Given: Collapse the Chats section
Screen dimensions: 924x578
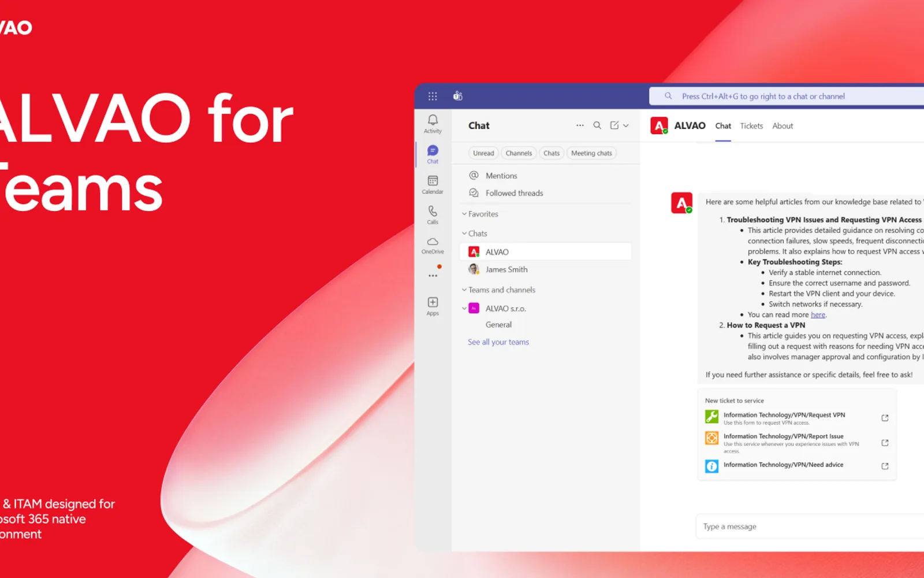Looking at the screenshot, I should (x=464, y=234).
